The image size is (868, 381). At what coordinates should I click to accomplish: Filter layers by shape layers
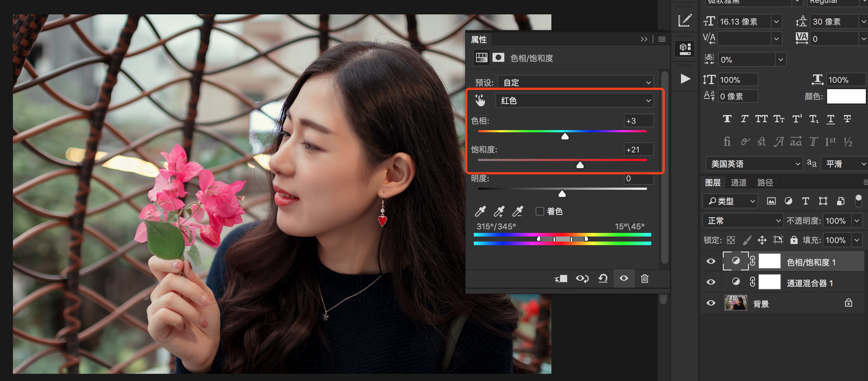click(823, 201)
